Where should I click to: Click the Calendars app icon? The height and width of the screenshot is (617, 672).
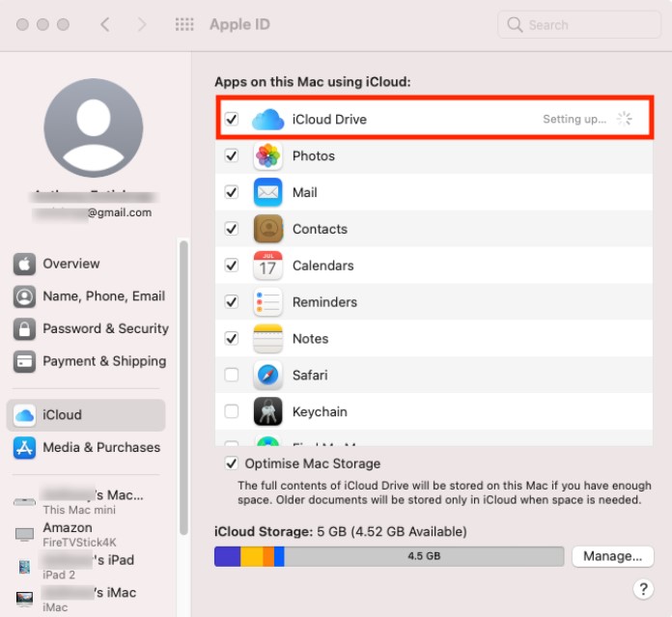(267, 266)
